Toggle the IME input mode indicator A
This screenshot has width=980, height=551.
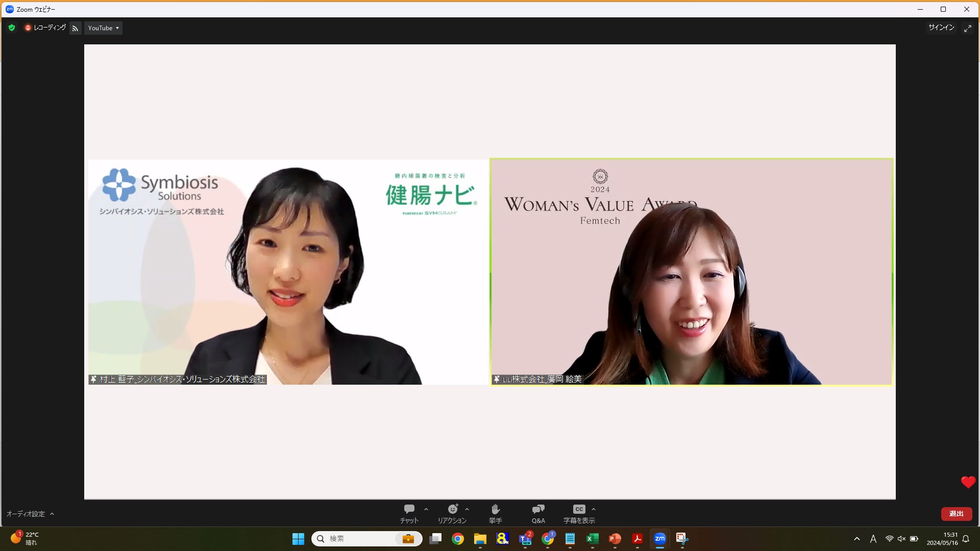pyautogui.click(x=873, y=539)
